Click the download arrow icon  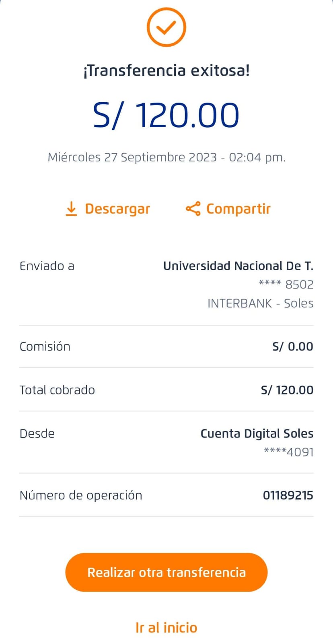(x=71, y=209)
